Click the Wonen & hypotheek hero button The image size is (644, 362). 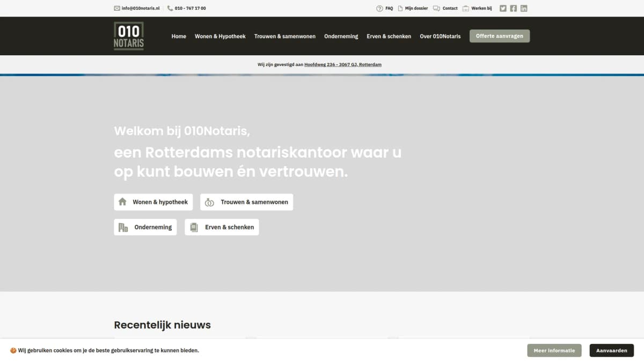[153, 202]
